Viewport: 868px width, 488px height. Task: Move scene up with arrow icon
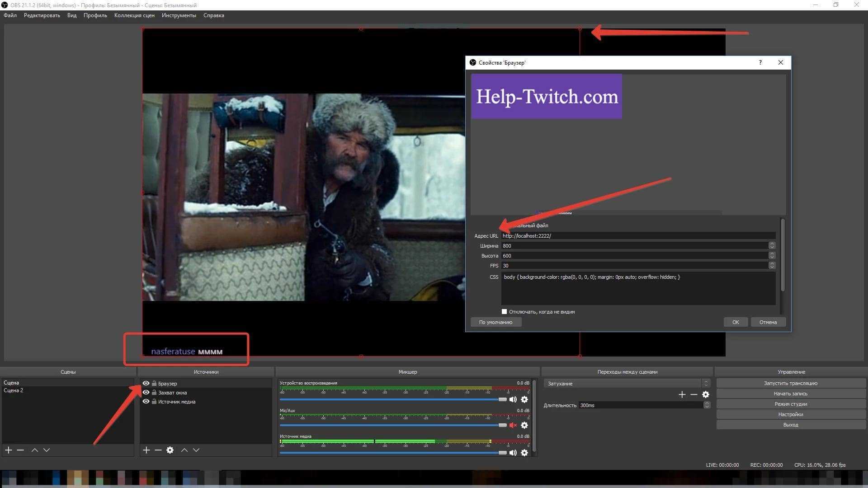[34, 450]
